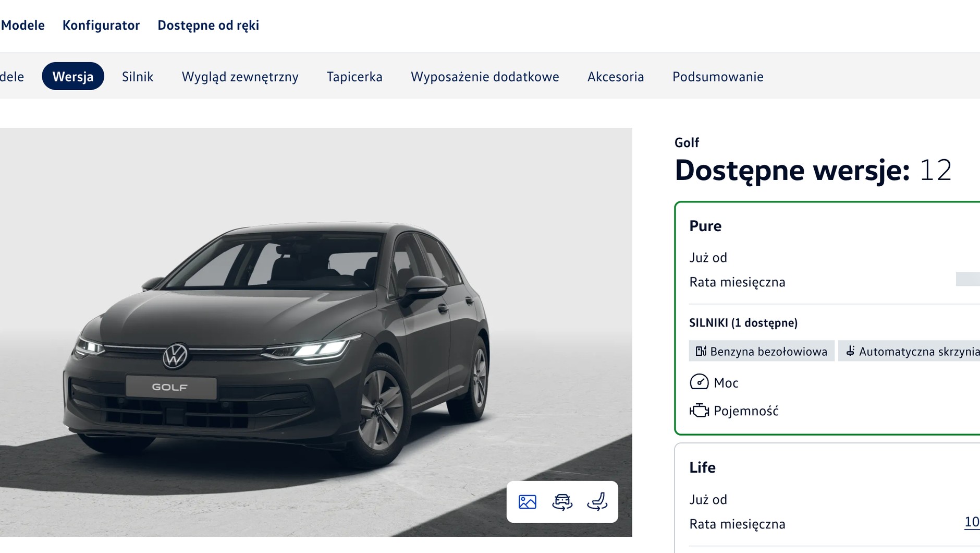Jump to Podsumowanie step
The width and height of the screenshot is (980, 553).
point(718,77)
